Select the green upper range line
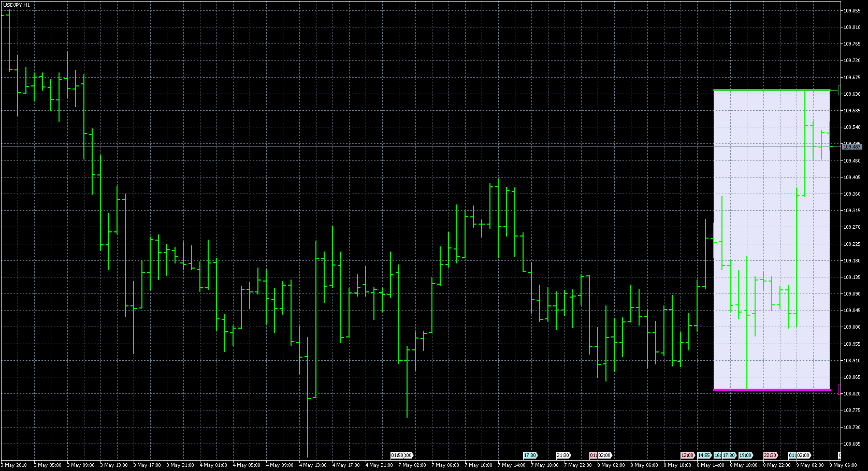 coord(772,91)
